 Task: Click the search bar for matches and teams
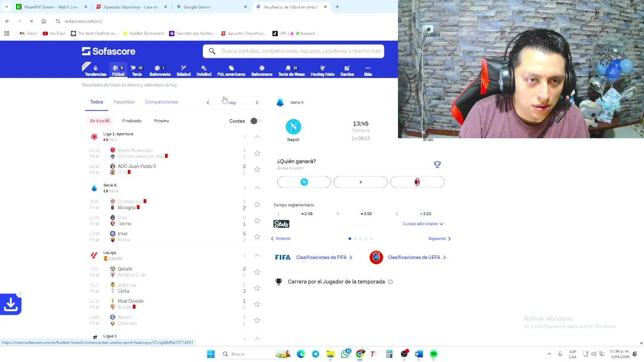[293, 51]
